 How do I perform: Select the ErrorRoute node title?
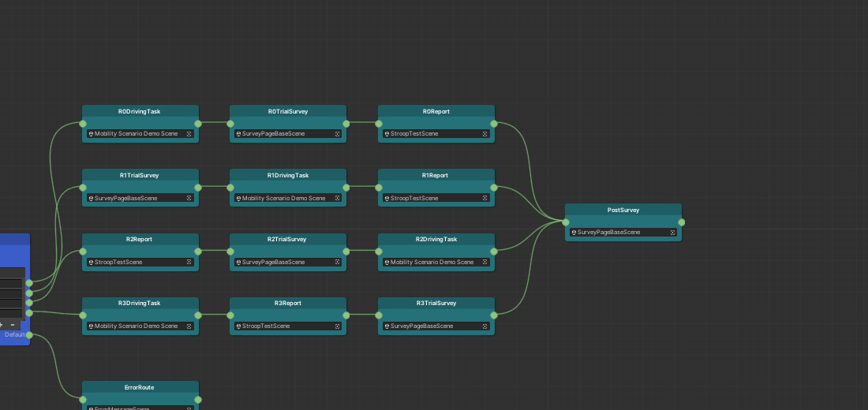point(140,387)
